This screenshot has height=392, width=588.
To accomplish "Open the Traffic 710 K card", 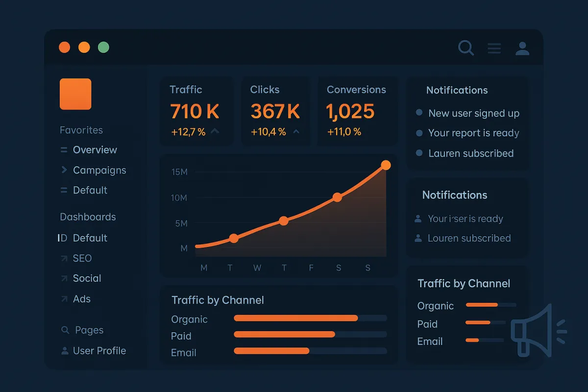I will click(x=196, y=111).
